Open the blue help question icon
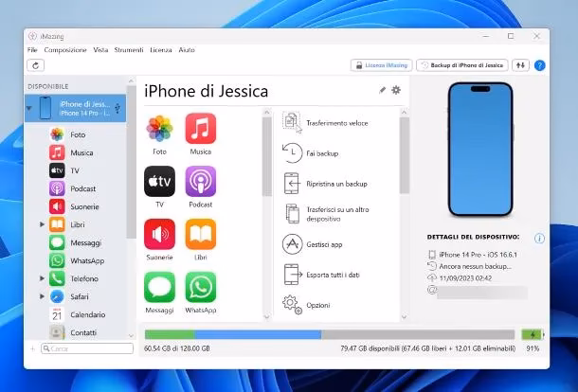 (540, 65)
